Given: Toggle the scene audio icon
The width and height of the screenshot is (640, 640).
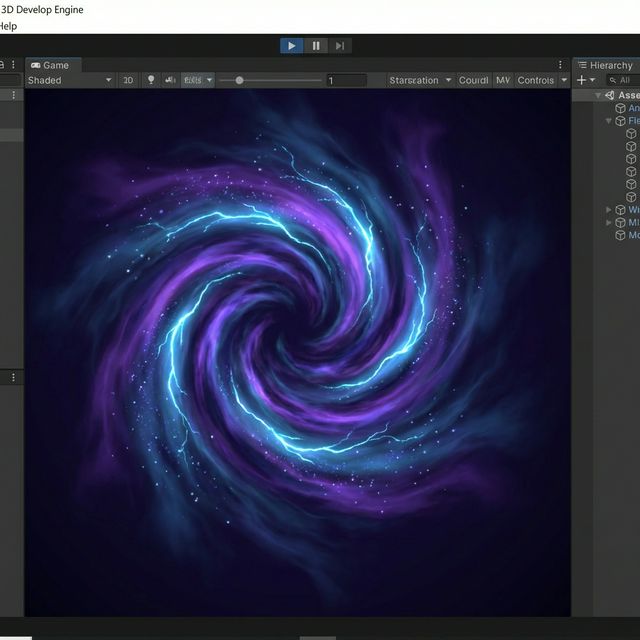Looking at the screenshot, I should click(x=170, y=80).
